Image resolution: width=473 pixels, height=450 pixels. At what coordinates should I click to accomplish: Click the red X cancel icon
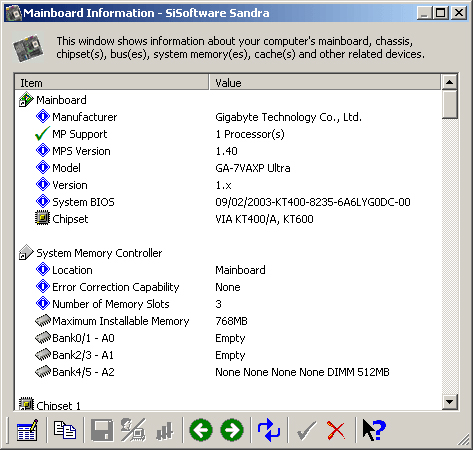click(336, 430)
